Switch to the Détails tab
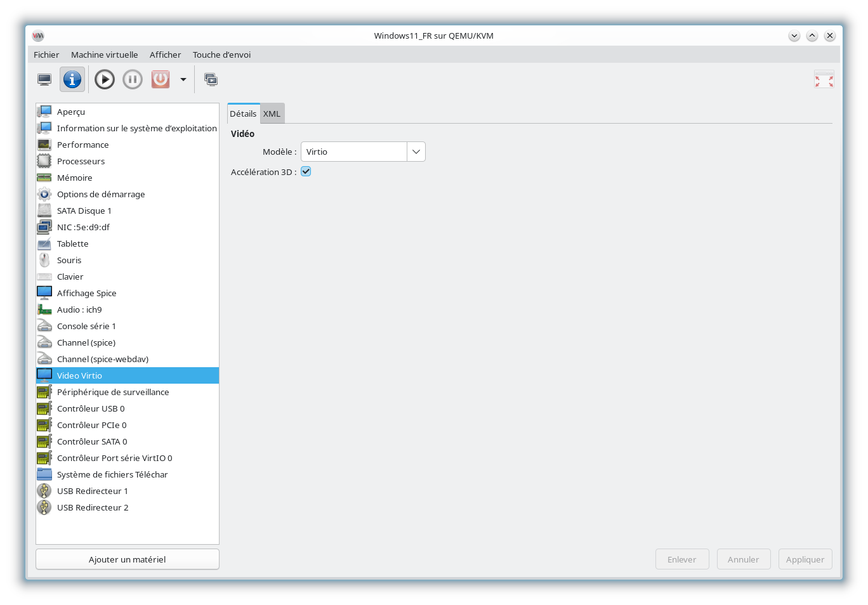 click(x=243, y=114)
